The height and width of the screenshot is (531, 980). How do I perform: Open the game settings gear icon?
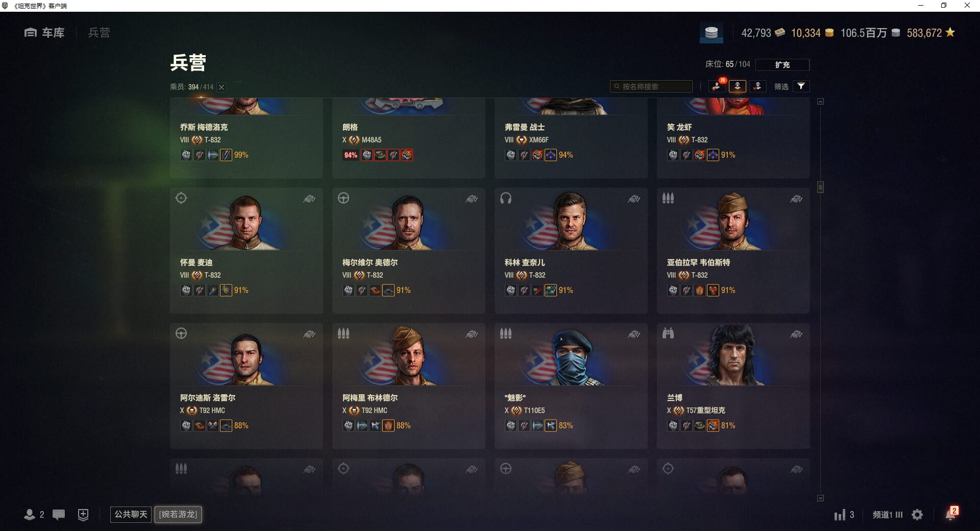coord(917,515)
